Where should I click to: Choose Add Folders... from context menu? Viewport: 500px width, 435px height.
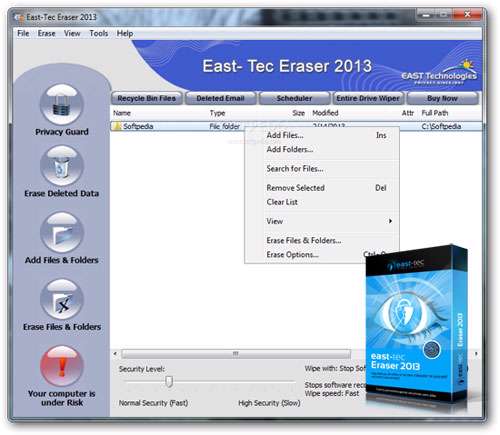pyautogui.click(x=322, y=149)
